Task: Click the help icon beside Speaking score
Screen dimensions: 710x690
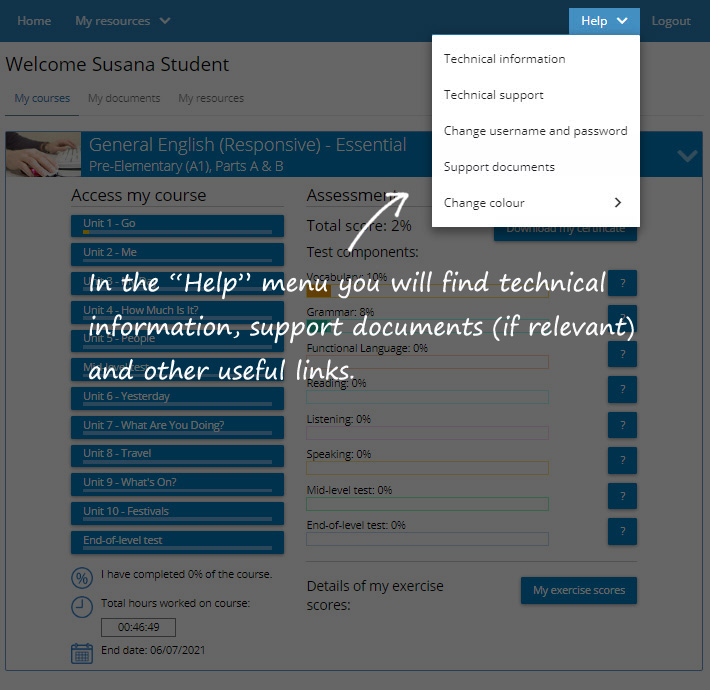Action: [622, 460]
